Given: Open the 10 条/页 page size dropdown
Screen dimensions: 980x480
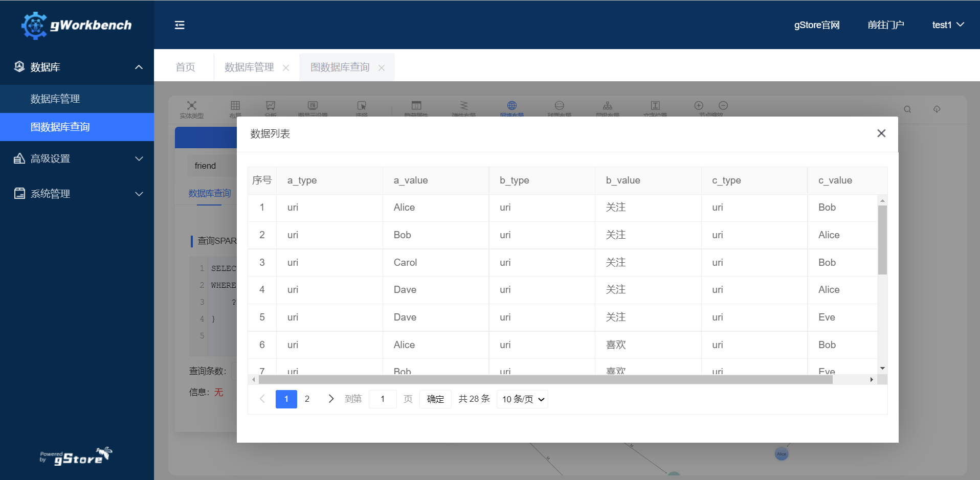Looking at the screenshot, I should (522, 399).
